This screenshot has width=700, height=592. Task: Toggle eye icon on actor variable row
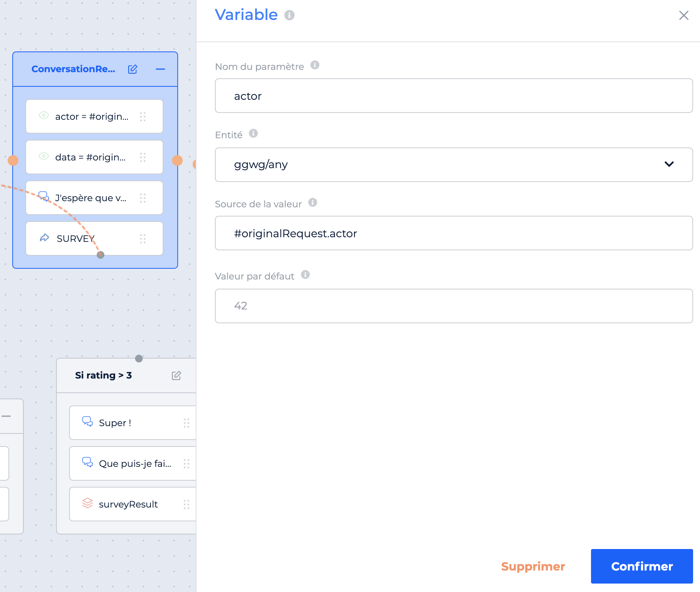pyautogui.click(x=44, y=115)
